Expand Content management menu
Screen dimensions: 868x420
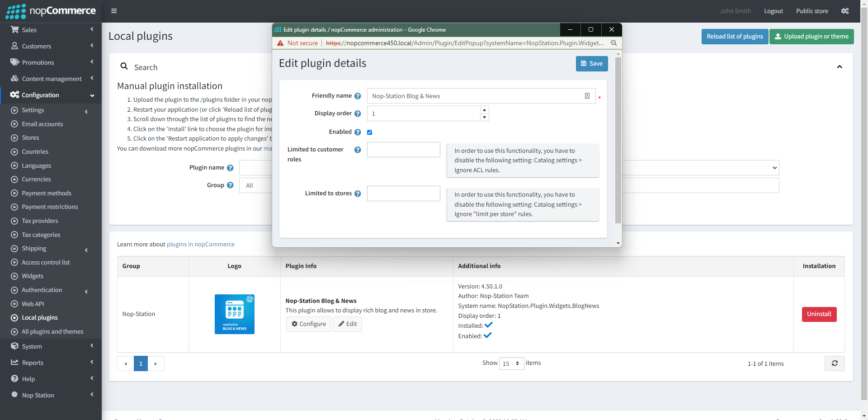51,79
